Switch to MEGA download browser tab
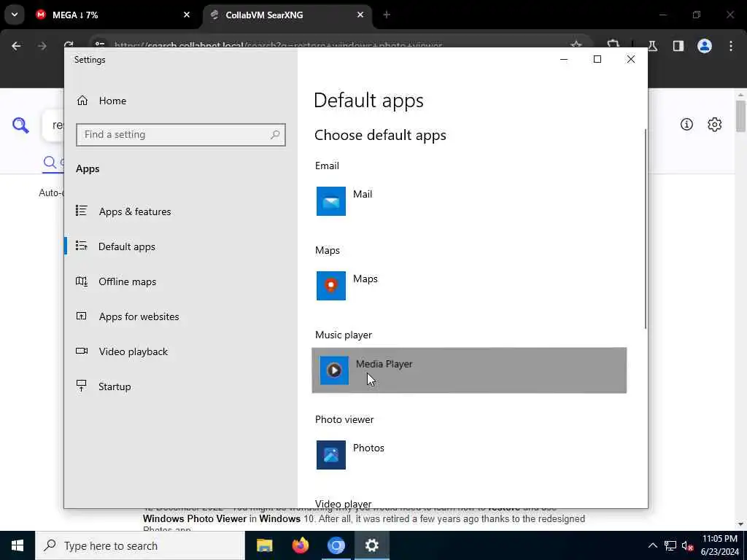Viewport: 747px width, 560px height. pyautogui.click(x=113, y=15)
